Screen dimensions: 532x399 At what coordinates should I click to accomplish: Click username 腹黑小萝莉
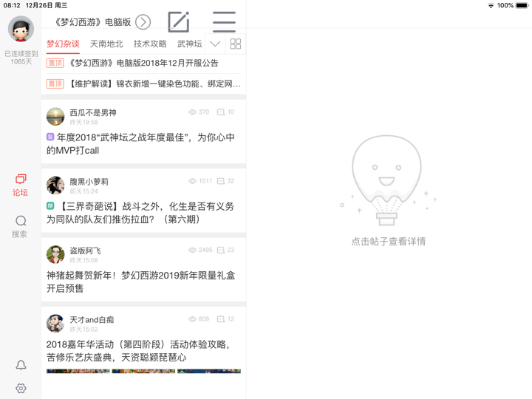pos(89,182)
